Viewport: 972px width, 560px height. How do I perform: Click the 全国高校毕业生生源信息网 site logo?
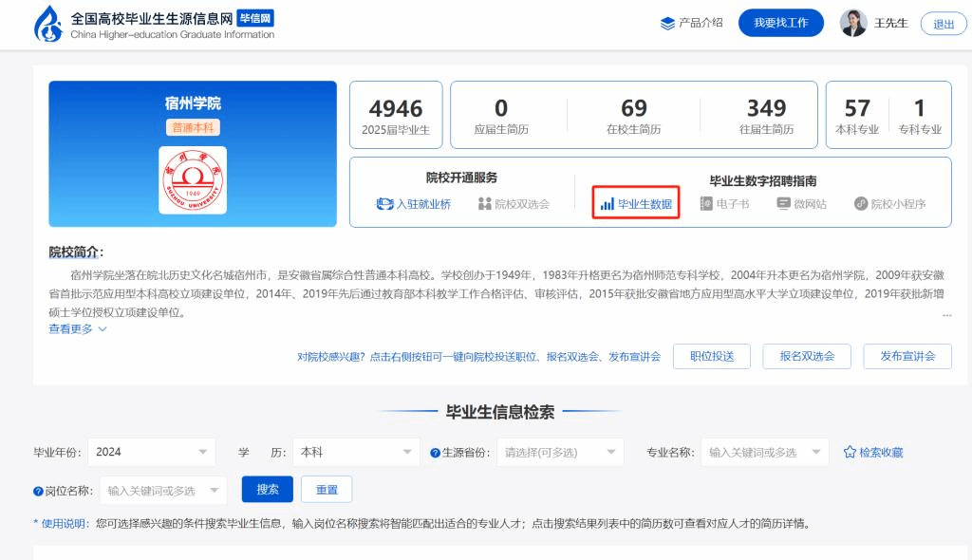(47, 24)
